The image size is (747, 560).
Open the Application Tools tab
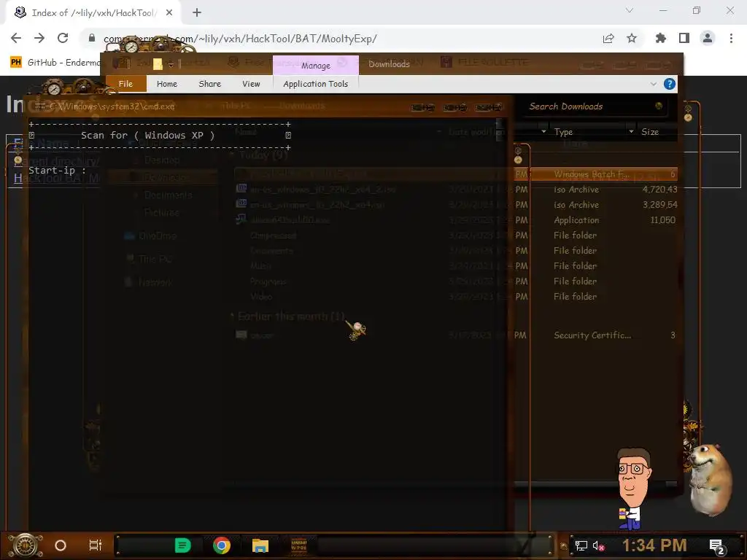315,84
